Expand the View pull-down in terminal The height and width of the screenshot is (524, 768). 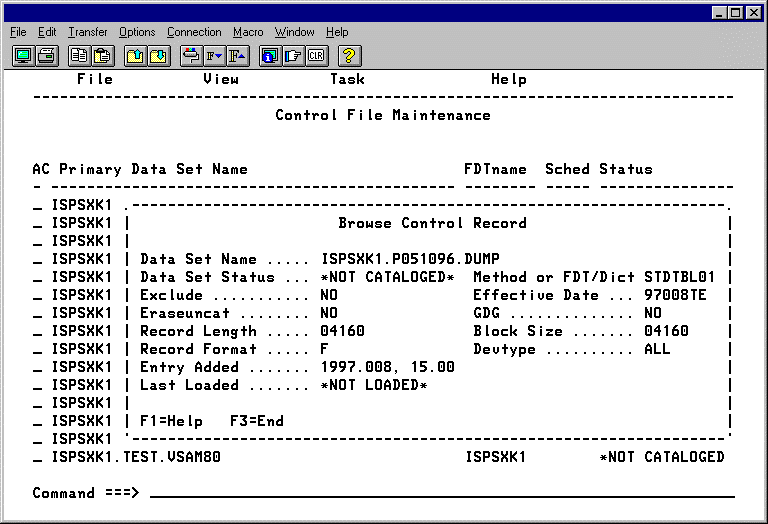tap(221, 79)
